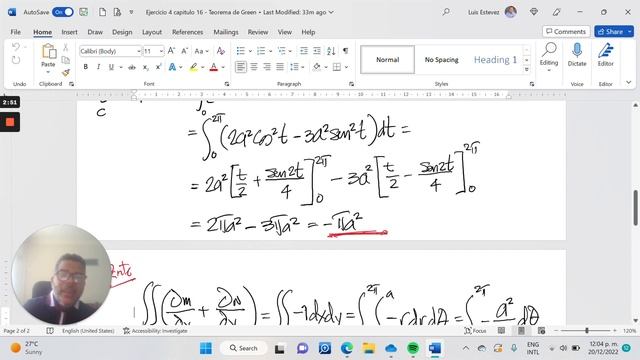640x360 pixels.
Task: Open Spotify from the taskbar
Action: 413,348
